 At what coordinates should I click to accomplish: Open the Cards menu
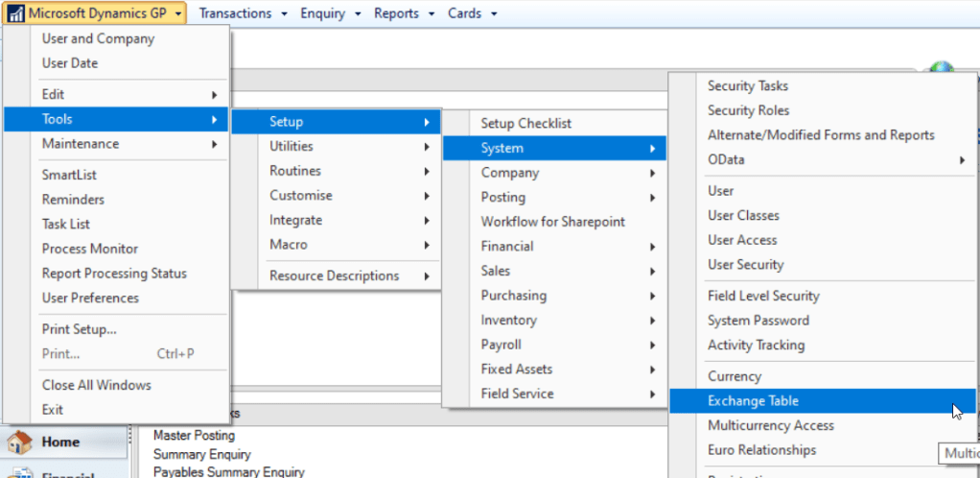(x=472, y=13)
